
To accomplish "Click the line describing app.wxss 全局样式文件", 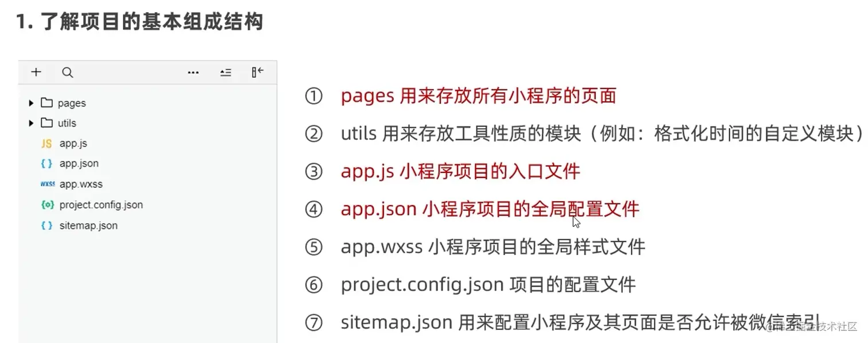I will point(493,247).
